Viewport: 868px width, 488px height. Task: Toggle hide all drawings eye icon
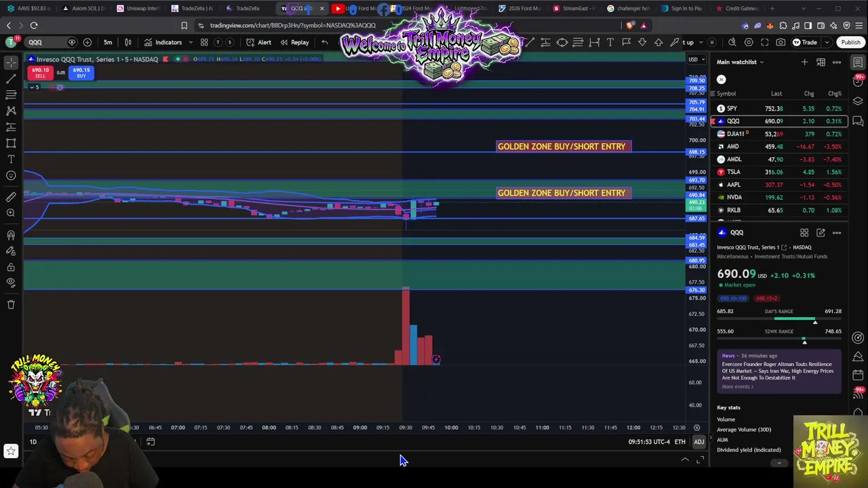11,283
